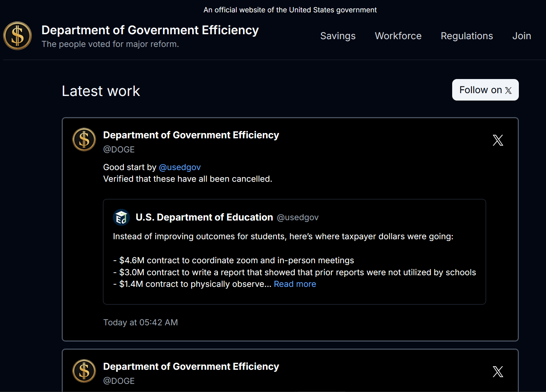Open the Savings menu item
The height and width of the screenshot is (392, 546).
338,36
